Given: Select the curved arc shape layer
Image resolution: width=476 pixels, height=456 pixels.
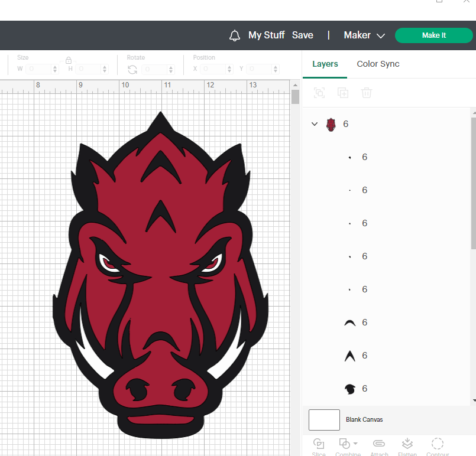Looking at the screenshot, I should tap(349, 323).
